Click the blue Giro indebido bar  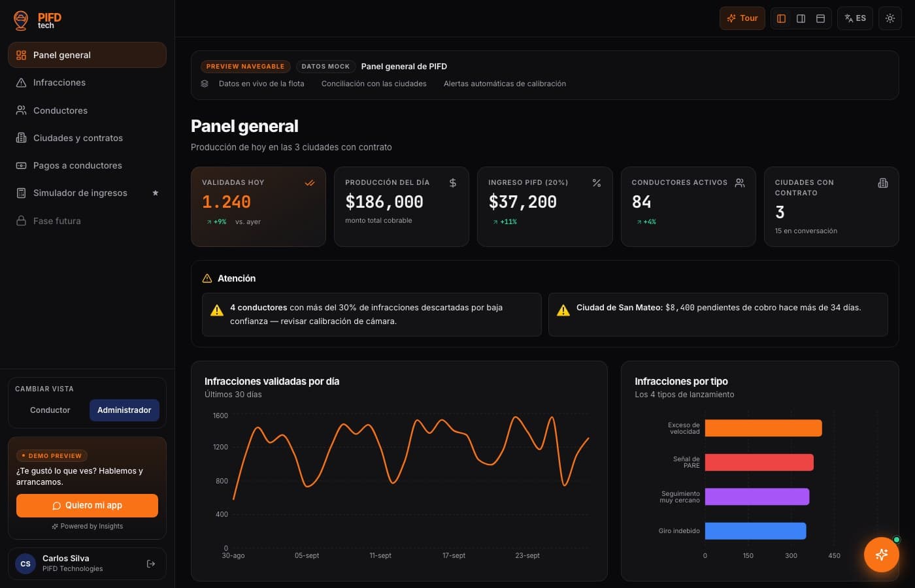click(756, 531)
